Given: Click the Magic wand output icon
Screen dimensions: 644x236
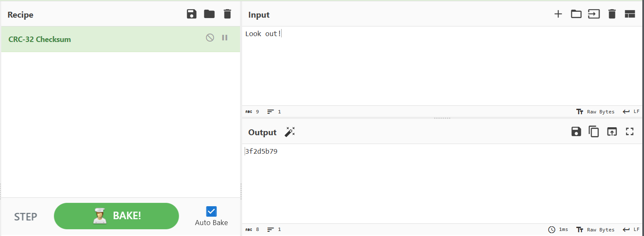Looking at the screenshot, I should pyautogui.click(x=290, y=132).
